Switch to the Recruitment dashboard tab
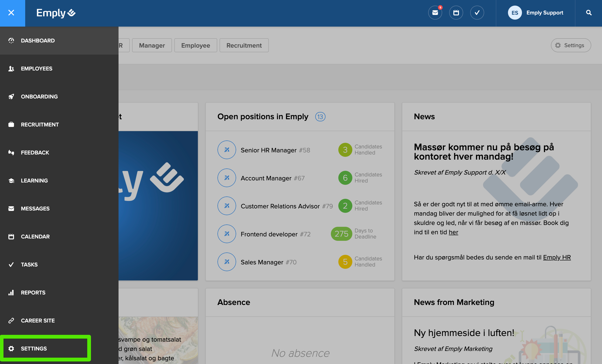 [x=244, y=45]
